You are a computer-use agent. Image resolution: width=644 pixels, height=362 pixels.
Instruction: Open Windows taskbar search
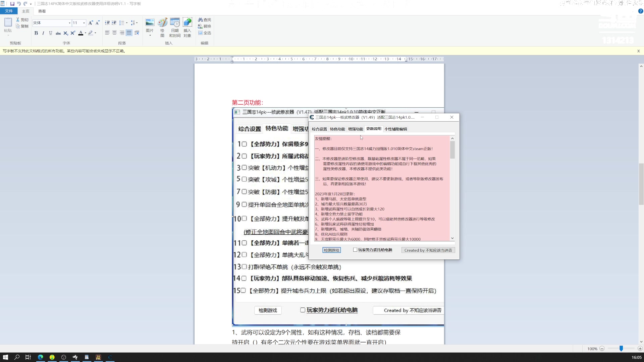[17, 357]
